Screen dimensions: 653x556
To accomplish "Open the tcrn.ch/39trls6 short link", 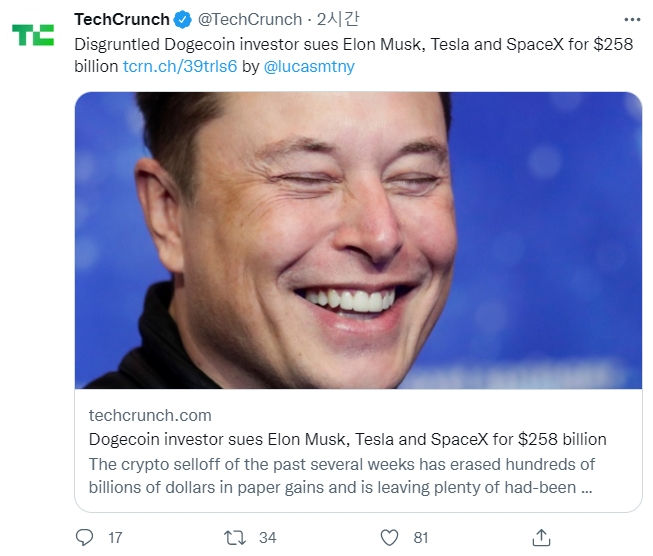I will pyautogui.click(x=180, y=66).
